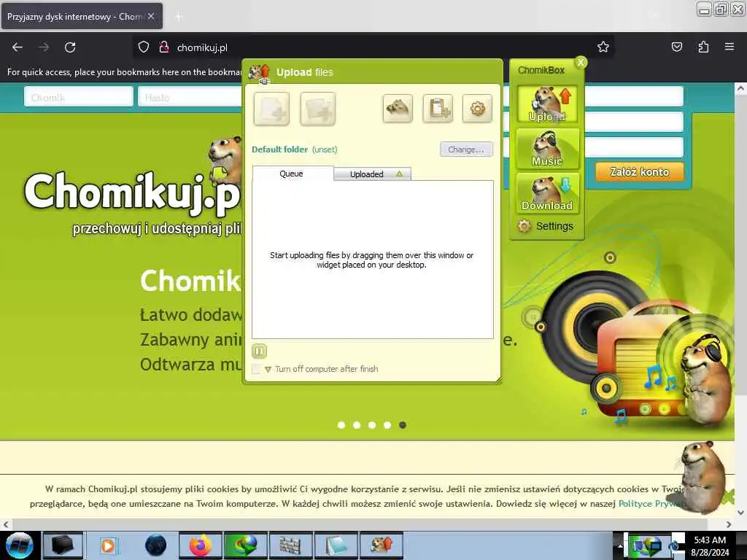747x560 pixels.
Task: Click the Załóż konto button
Action: click(x=639, y=172)
